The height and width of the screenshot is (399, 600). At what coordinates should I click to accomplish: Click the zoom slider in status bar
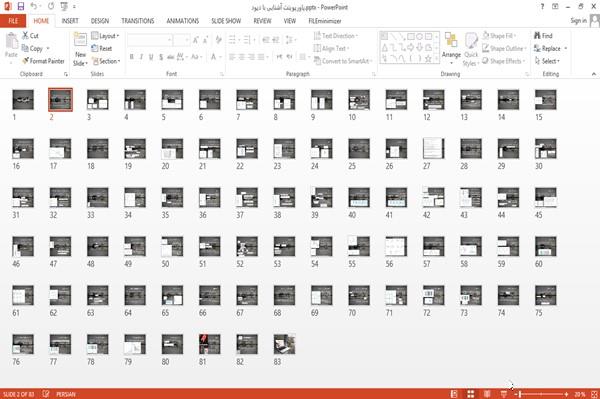(541, 394)
